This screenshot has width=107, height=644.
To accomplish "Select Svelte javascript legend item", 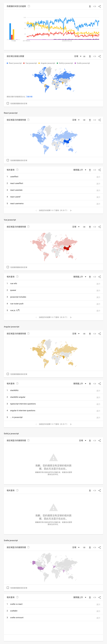I will (x=82, y=63).
